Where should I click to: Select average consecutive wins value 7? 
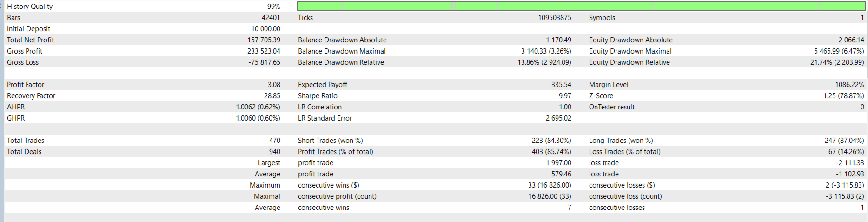point(570,208)
